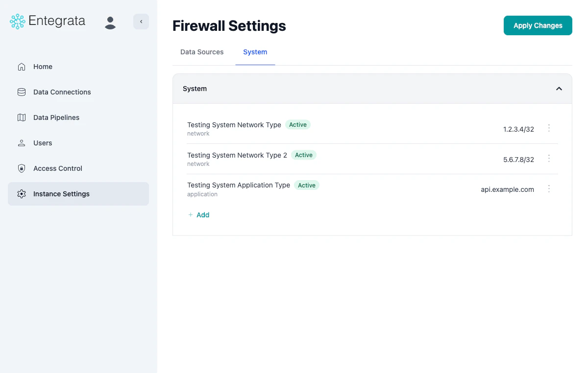
Task: Click the Instance Settings gear icon
Action: 22,194
